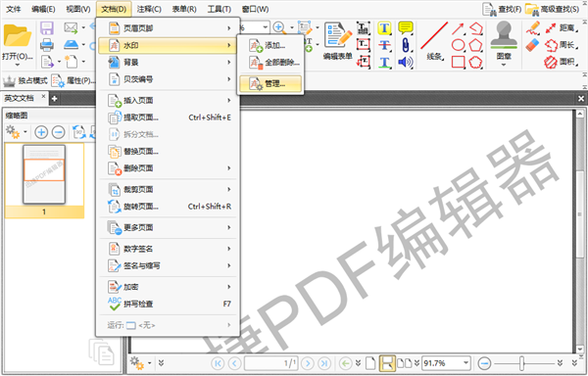Toggle continuous page layout view

pos(387,363)
